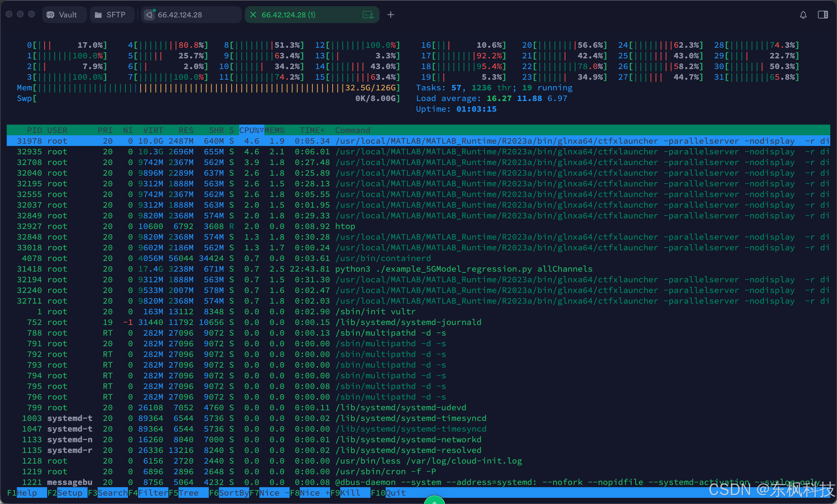This screenshot has height=504, width=837.
Task: Sort processes by the CPU% column header
Action: click(x=251, y=130)
